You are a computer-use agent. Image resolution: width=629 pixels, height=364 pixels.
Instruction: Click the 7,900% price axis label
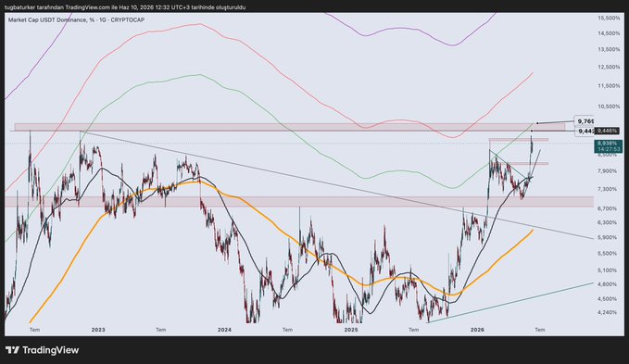608,171
